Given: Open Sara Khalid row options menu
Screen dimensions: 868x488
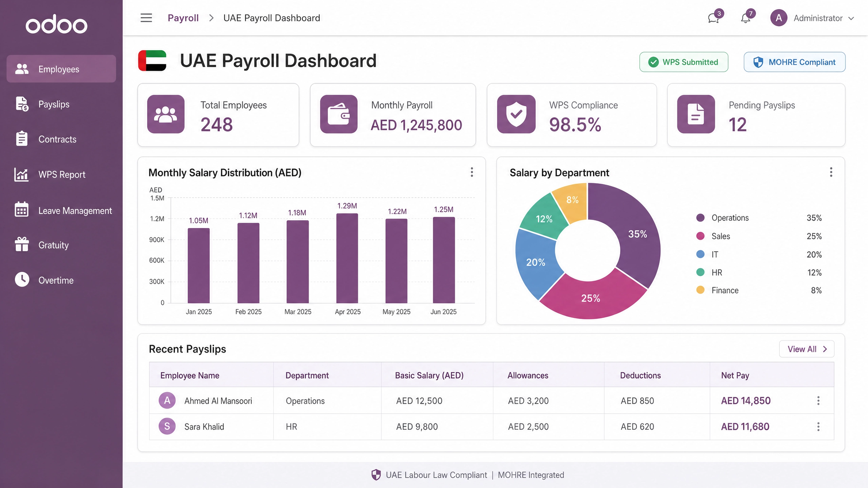Looking at the screenshot, I should (x=818, y=427).
